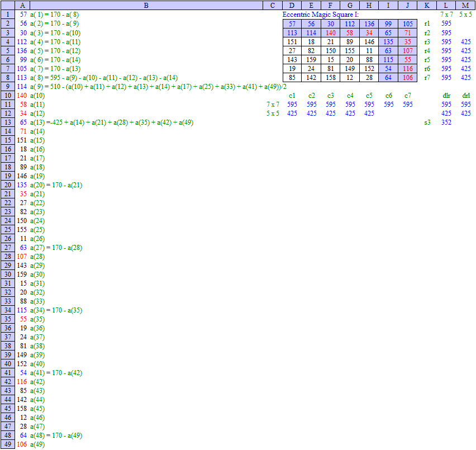Select column L header
The width and height of the screenshot is (476, 450).
tap(446, 5)
